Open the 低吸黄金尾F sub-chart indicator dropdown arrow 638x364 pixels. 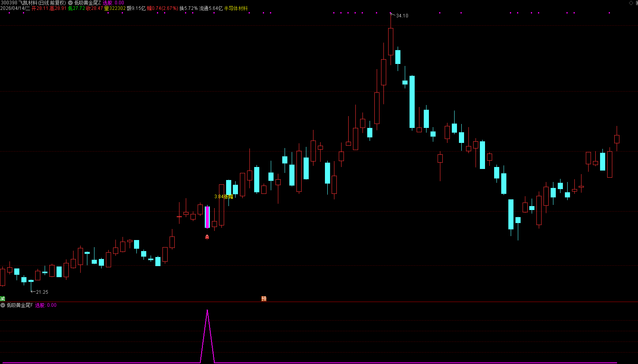[x=3, y=305]
